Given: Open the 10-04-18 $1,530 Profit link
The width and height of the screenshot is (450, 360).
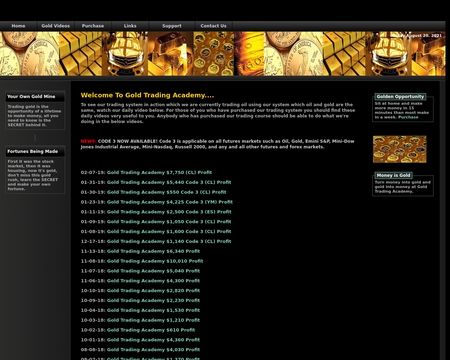Looking at the screenshot, I should tap(153, 310).
